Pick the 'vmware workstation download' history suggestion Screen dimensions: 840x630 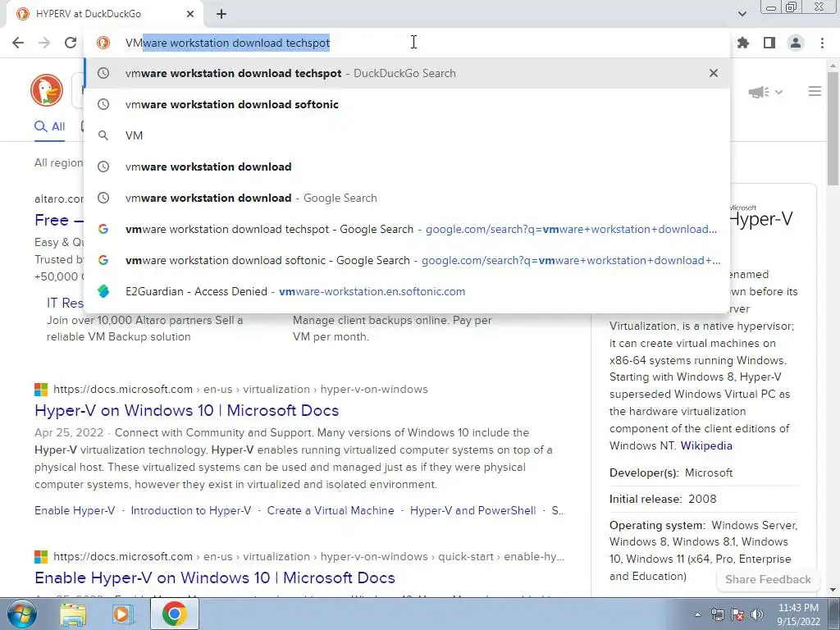tap(407, 167)
